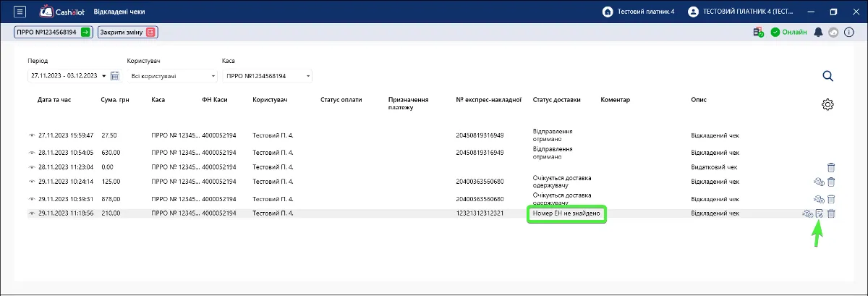
Task: Click the Опис column header
Action: click(699, 99)
